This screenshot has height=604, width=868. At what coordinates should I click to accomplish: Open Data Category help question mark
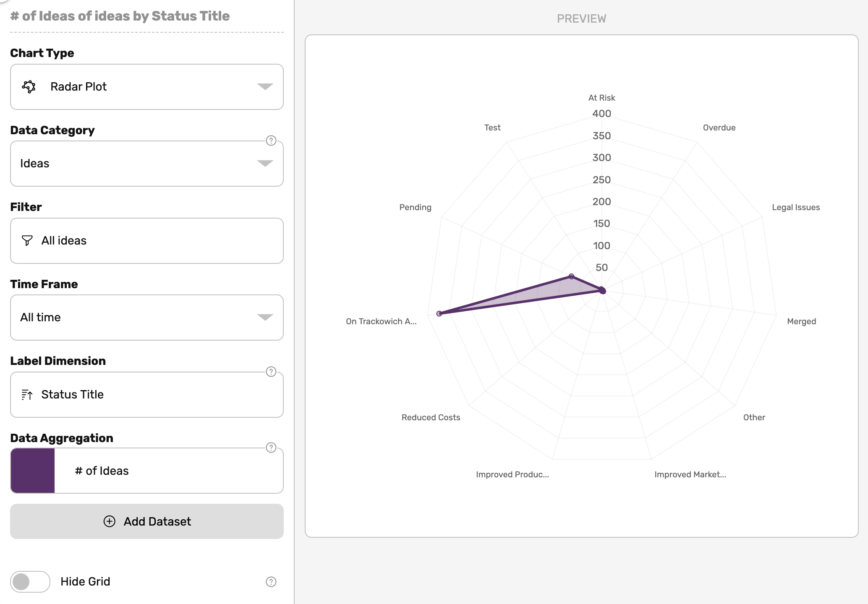click(271, 141)
